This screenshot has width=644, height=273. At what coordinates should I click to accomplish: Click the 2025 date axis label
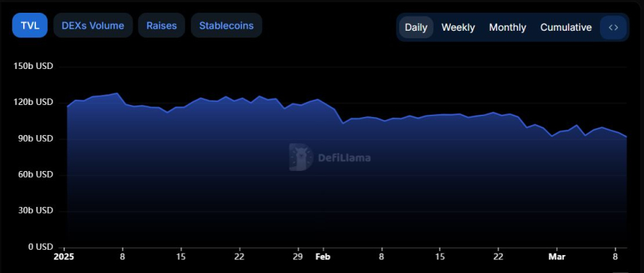pyautogui.click(x=64, y=257)
